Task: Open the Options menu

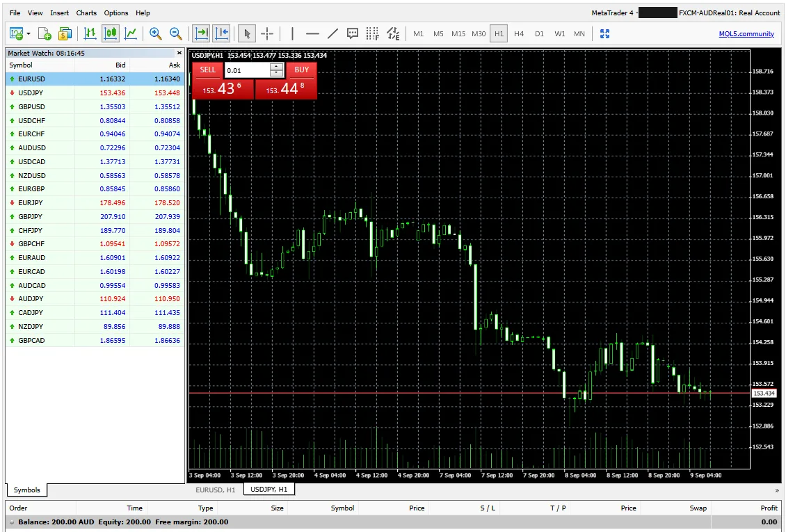Action: click(x=115, y=13)
